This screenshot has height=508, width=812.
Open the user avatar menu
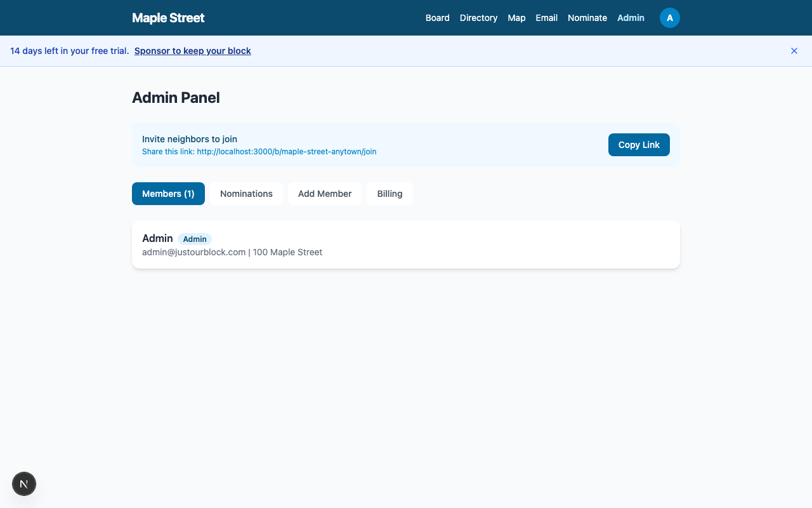tap(669, 18)
